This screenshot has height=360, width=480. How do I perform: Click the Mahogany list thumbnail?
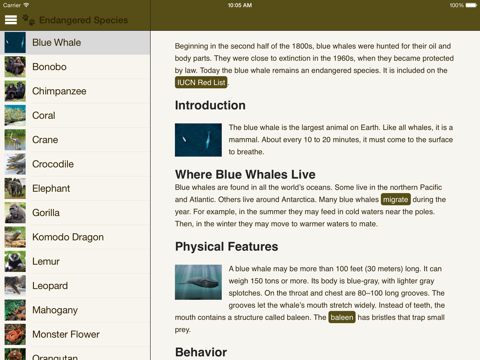tap(15, 310)
